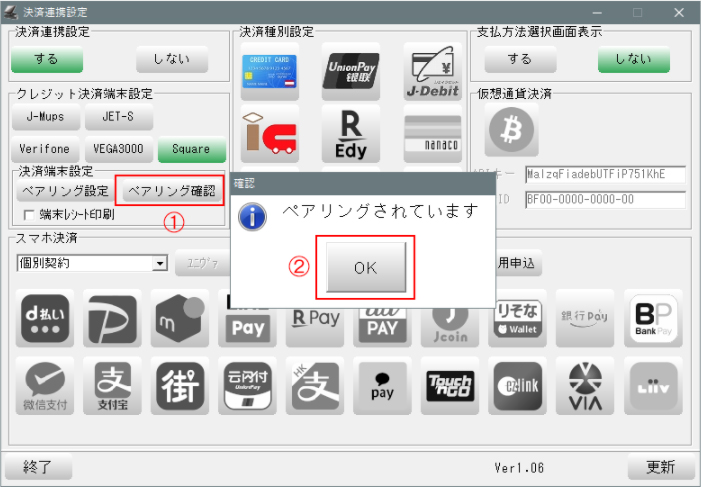Screen dimensions: 701x487
Task: Select the Bitcoin virtual currency icon
Action: [x=511, y=129]
